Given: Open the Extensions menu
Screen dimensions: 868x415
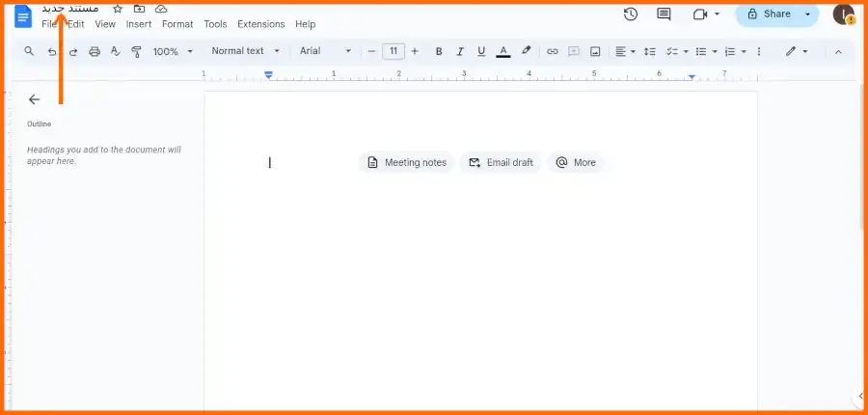Looking at the screenshot, I should pos(260,24).
